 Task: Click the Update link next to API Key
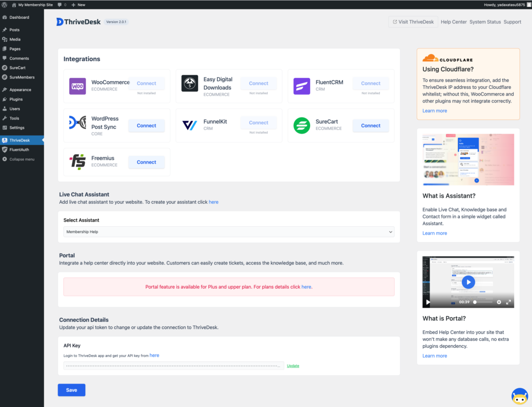(x=292, y=365)
